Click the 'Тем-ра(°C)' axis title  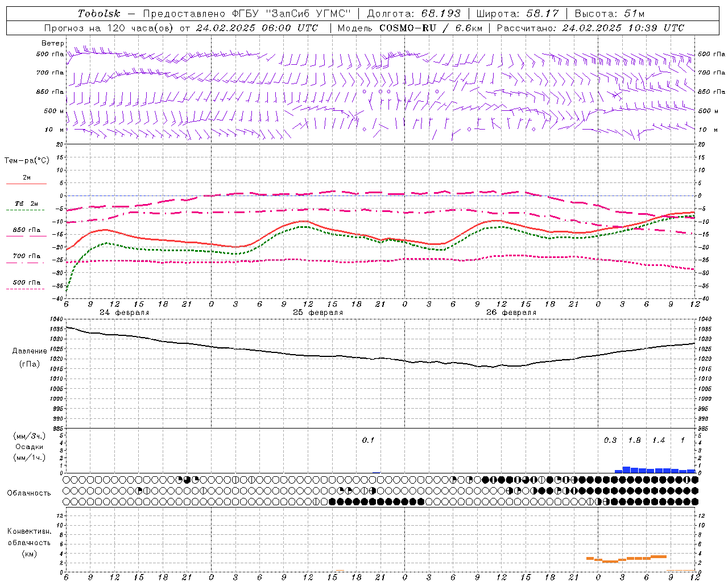pos(27,161)
